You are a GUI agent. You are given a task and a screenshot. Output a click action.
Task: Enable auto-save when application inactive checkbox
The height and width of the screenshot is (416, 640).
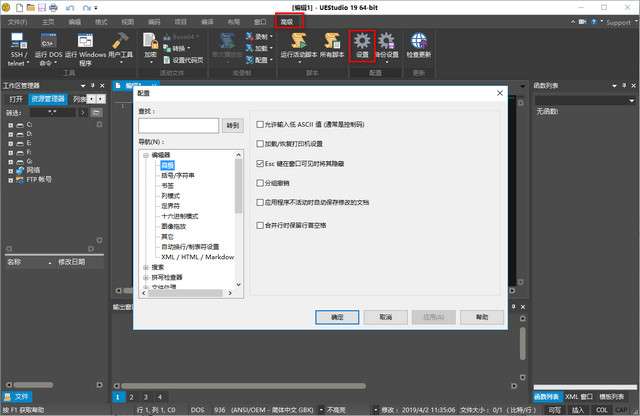click(260, 202)
